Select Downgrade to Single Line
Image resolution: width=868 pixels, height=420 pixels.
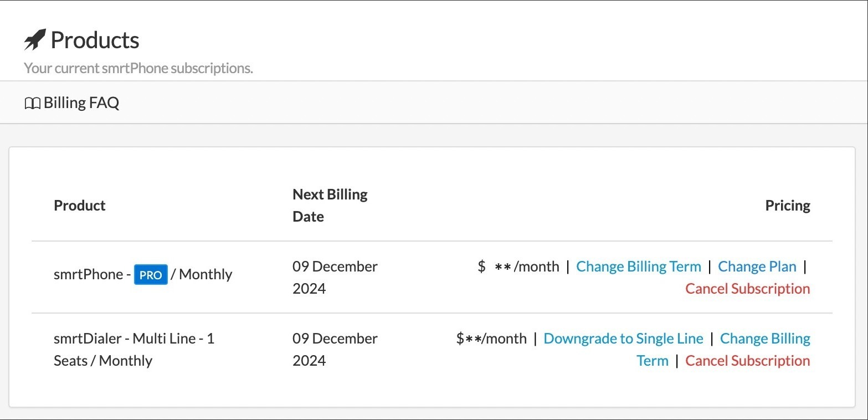tap(623, 339)
